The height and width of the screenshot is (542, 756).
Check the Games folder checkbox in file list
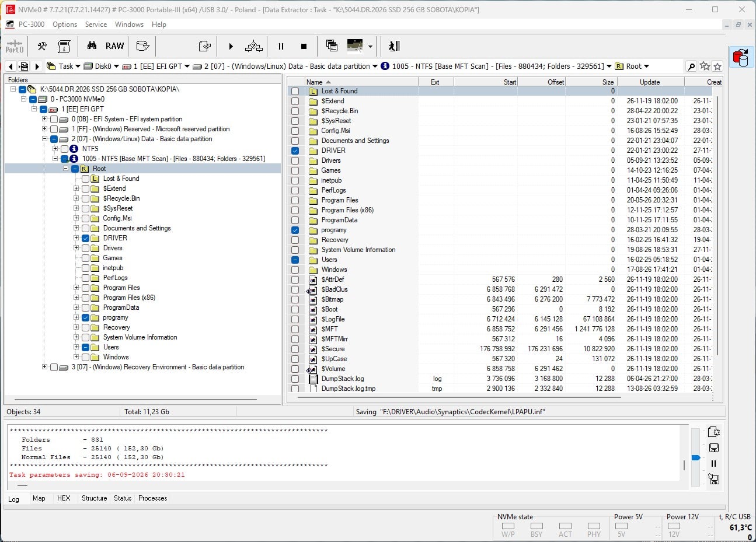[x=295, y=170]
